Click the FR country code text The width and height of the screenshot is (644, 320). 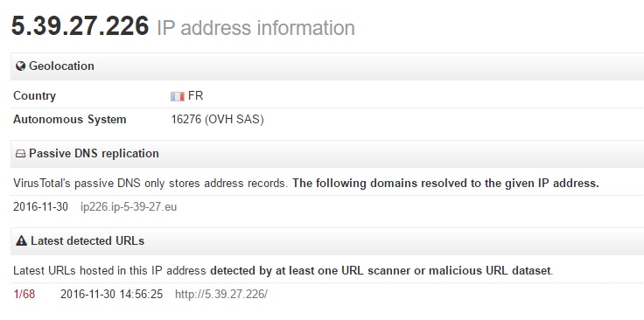click(x=195, y=96)
